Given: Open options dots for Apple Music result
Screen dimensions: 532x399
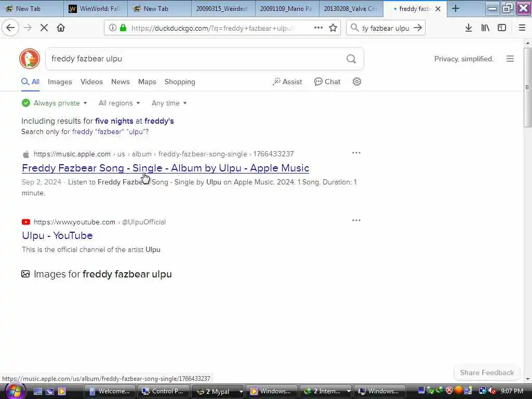Looking at the screenshot, I should (356, 153).
